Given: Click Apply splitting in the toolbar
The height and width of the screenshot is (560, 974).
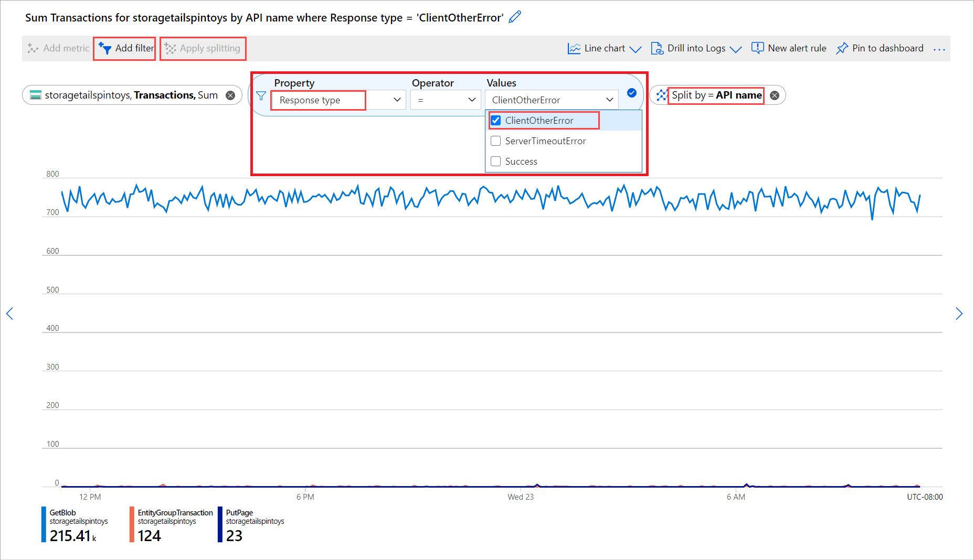Looking at the screenshot, I should coord(203,48).
